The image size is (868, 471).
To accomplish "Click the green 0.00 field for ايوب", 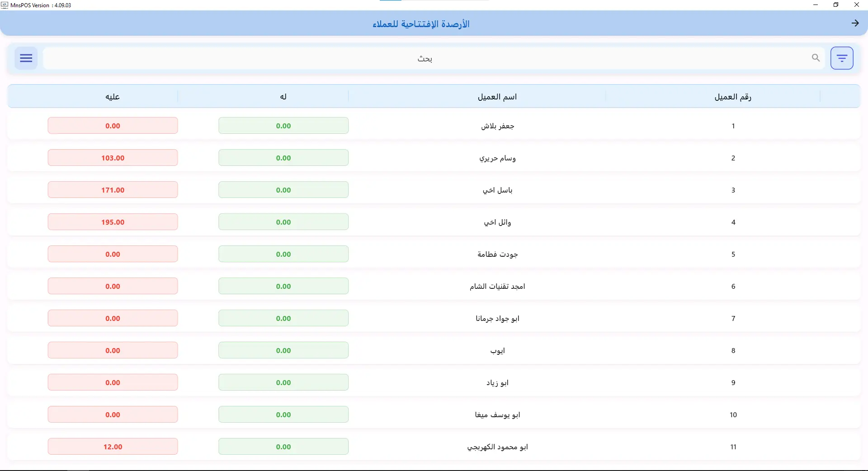I will [283, 350].
